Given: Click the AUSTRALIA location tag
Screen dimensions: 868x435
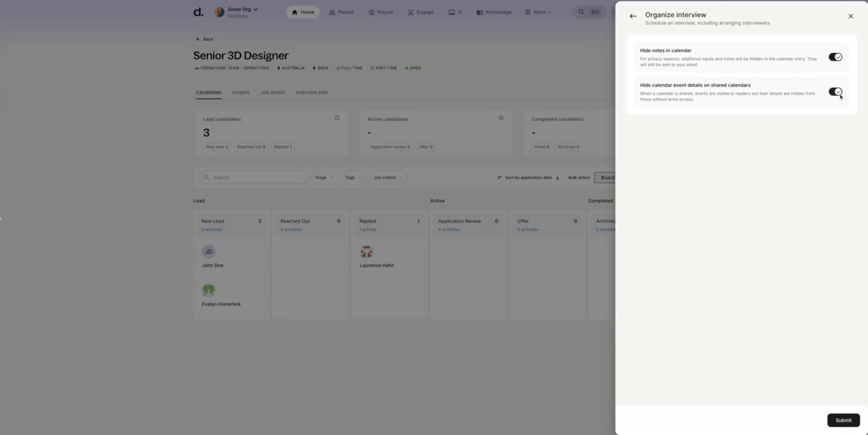Looking at the screenshot, I should (x=291, y=68).
